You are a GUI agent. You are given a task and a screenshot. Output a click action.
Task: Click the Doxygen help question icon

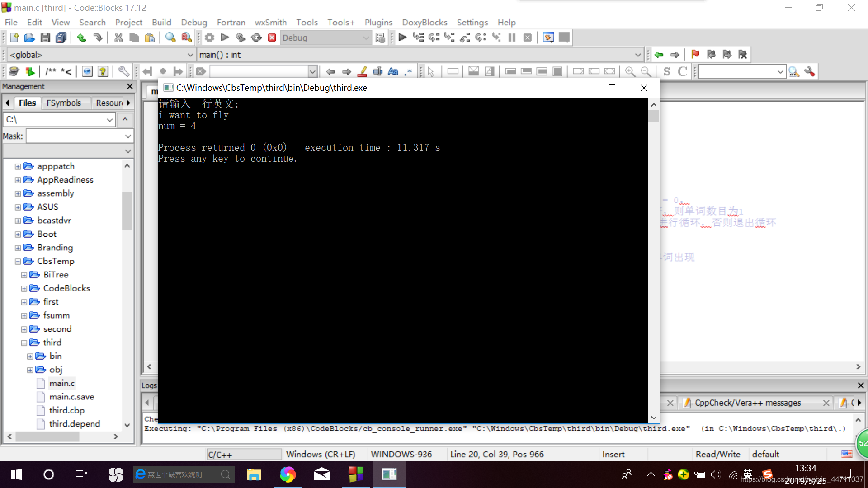click(x=103, y=71)
